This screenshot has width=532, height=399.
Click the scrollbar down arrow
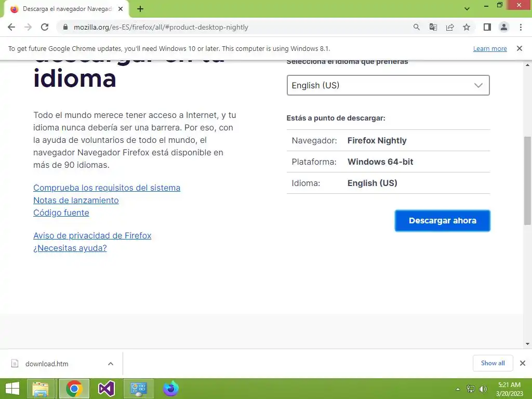click(527, 344)
